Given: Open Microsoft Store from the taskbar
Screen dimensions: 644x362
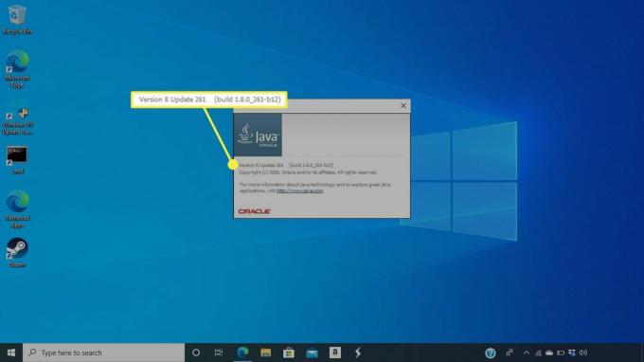Looking at the screenshot, I should coord(288,353).
